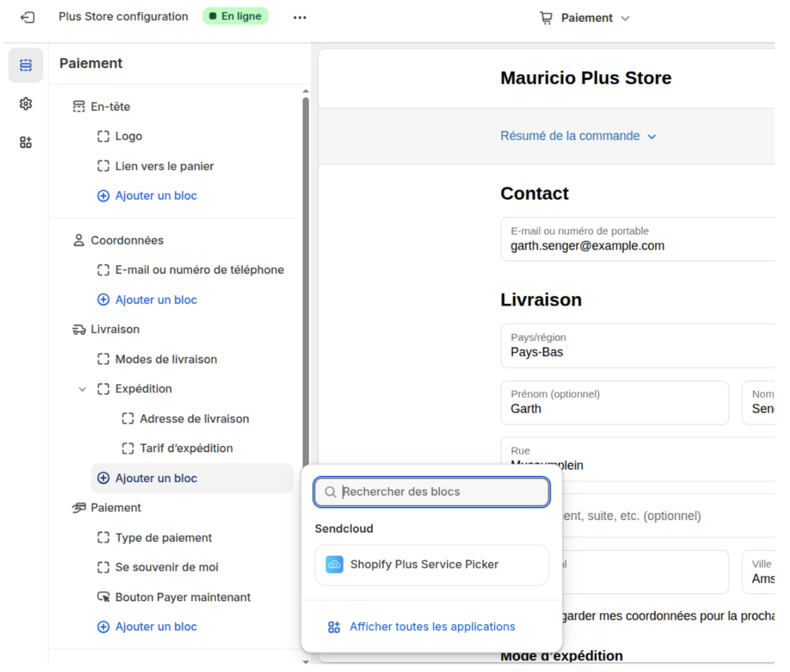Viewport: 790px width, 672px height.
Task: Click the sidebar vertical scrollbar
Action: 306,283
